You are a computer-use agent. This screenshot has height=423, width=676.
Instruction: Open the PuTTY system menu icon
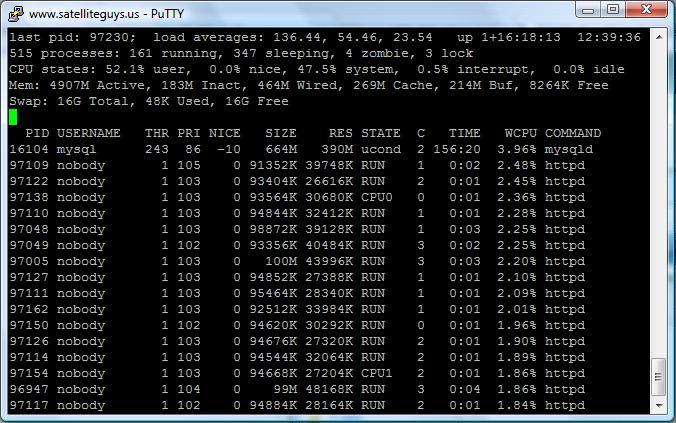pos(16,13)
